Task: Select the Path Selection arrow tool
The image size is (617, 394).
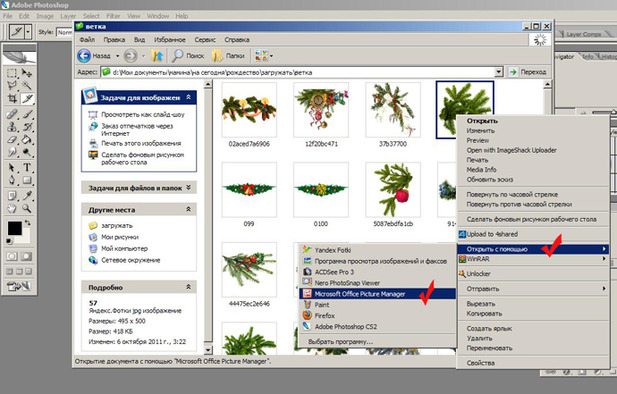Action: [12, 168]
